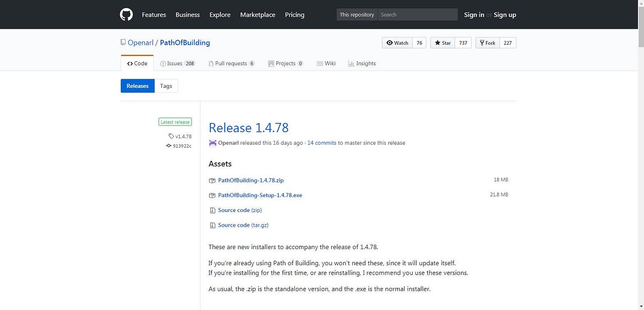This screenshot has width=644, height=310.
Task: Download PathOfBuilding-1.4.78.zip
Action: [x=251, y=180]
